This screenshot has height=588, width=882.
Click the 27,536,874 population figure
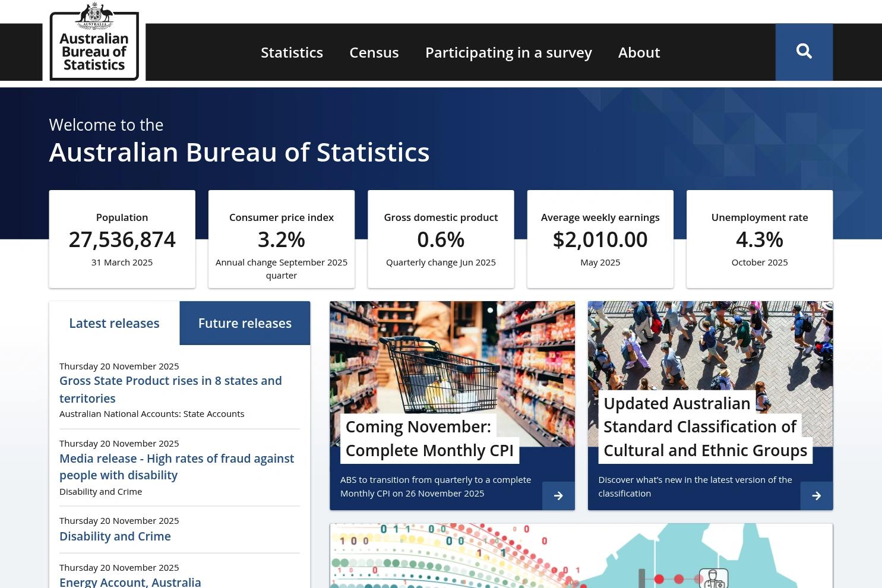click(x=122, y=240)
